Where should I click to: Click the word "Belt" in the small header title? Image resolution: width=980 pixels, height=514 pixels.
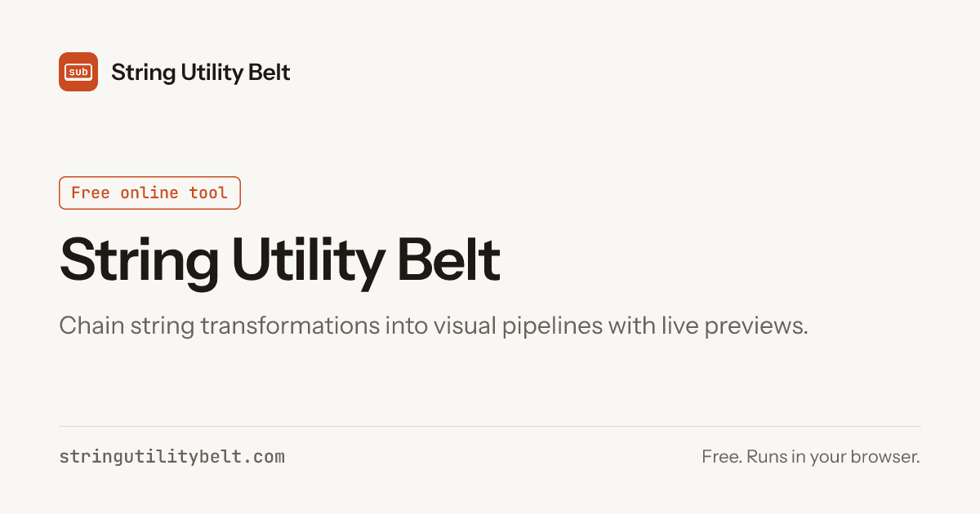click(x=269, y=72)
